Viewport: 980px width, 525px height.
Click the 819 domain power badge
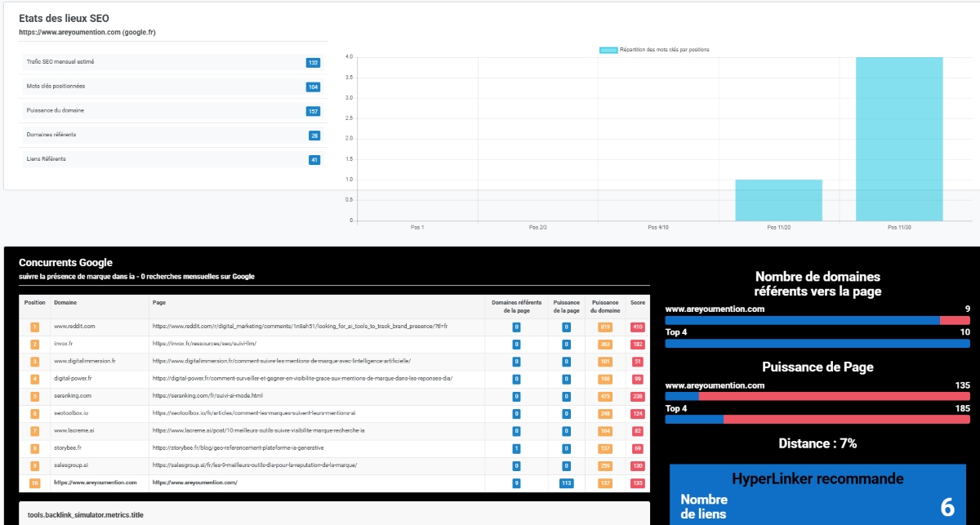605,327
